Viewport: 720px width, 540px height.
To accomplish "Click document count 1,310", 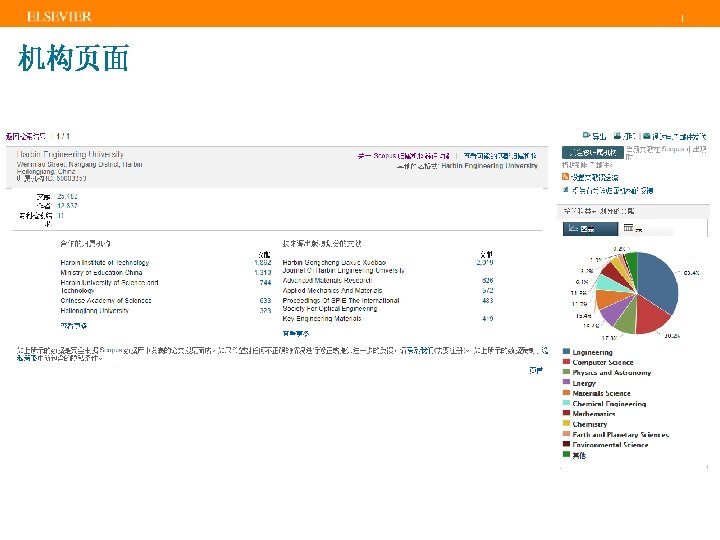I will click(x=263, y=273).
